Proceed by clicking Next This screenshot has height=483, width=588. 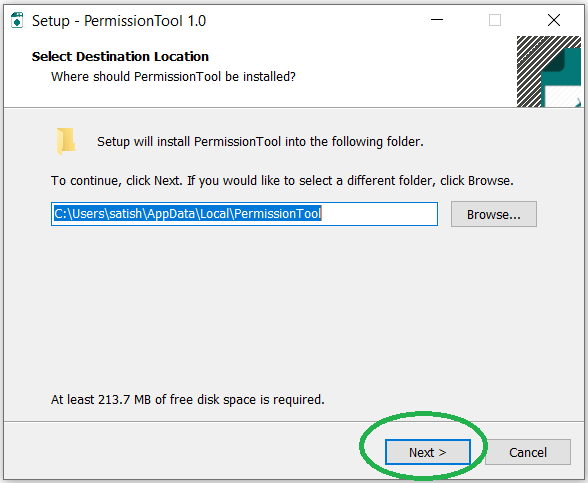click(x=428, y=452)
